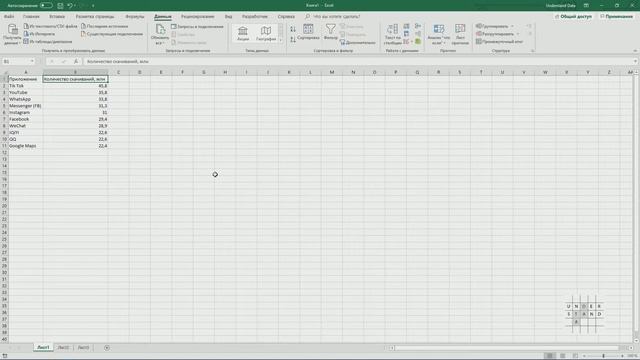Switch to the Help (Справка) tab

click(x=286, y=17)
